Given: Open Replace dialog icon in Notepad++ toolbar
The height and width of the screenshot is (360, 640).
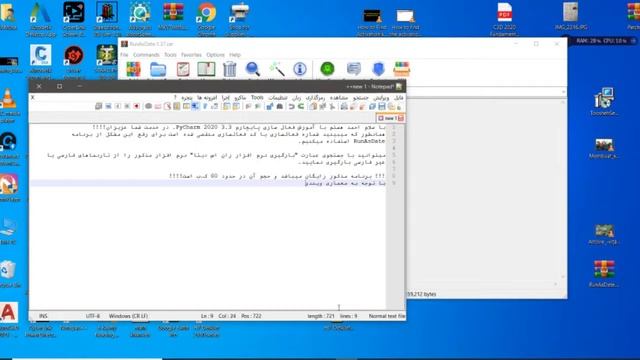Looking at the screenshot, I should pyautogui.click(x=269, y=107).
